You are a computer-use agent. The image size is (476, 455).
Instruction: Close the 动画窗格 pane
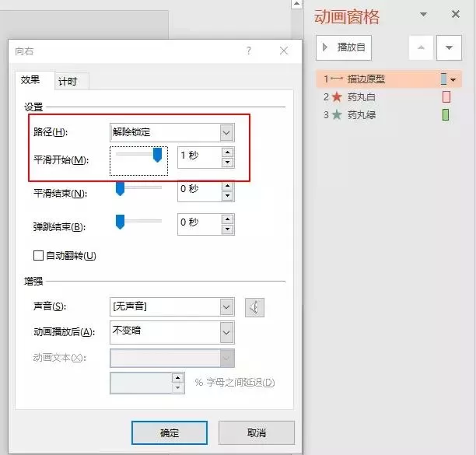456,14
